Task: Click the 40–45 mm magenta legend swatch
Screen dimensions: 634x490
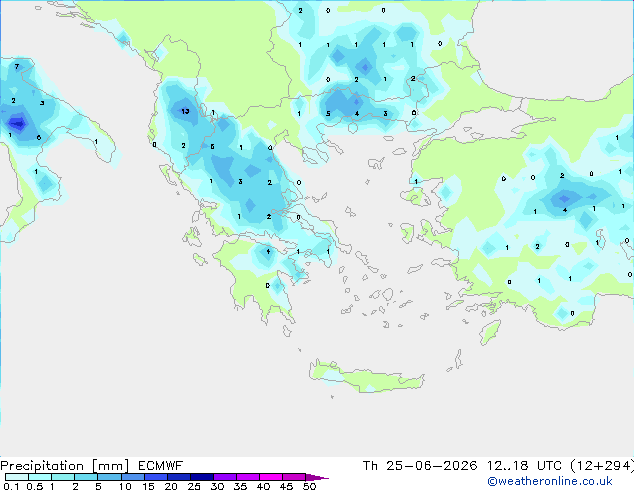Action: point(271,477)
